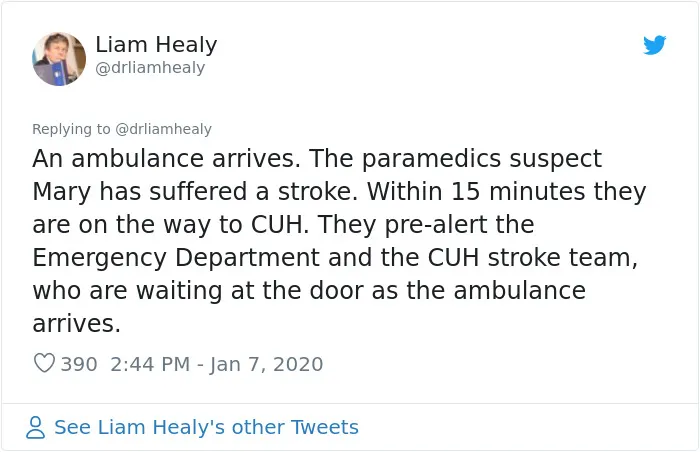Click 'Jan 7, 2020' in the timestamp
The width and height of the screenshot is (700, 452).
[x=267, y=364]
